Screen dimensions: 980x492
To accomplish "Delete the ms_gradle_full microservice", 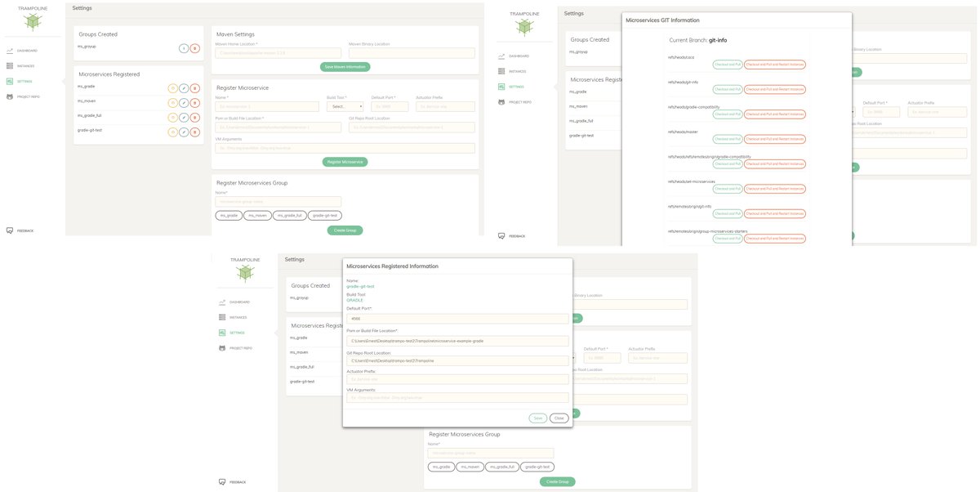I will pos(194,117).
